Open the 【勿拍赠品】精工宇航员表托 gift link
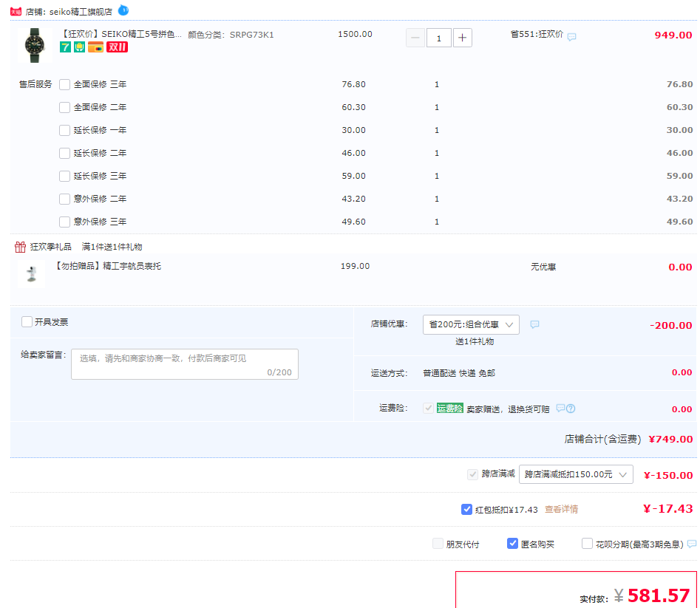The height and width of the screenshot is (608, 700). 107,266
